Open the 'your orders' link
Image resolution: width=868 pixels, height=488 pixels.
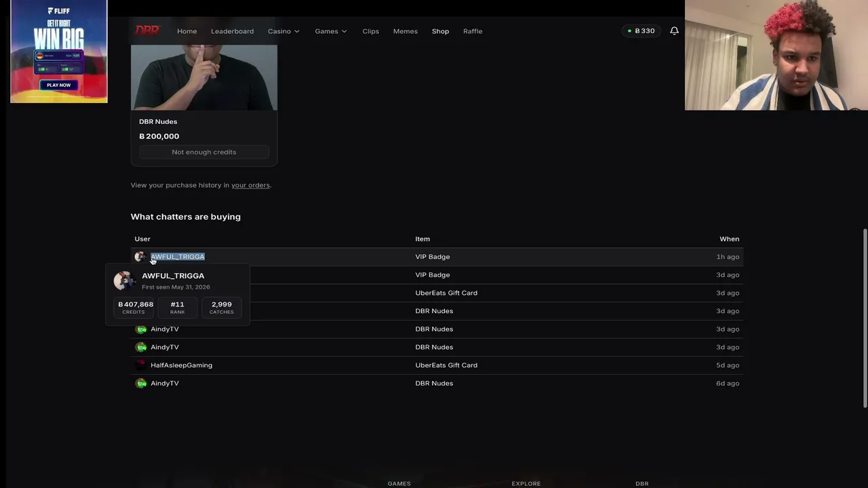250,185
